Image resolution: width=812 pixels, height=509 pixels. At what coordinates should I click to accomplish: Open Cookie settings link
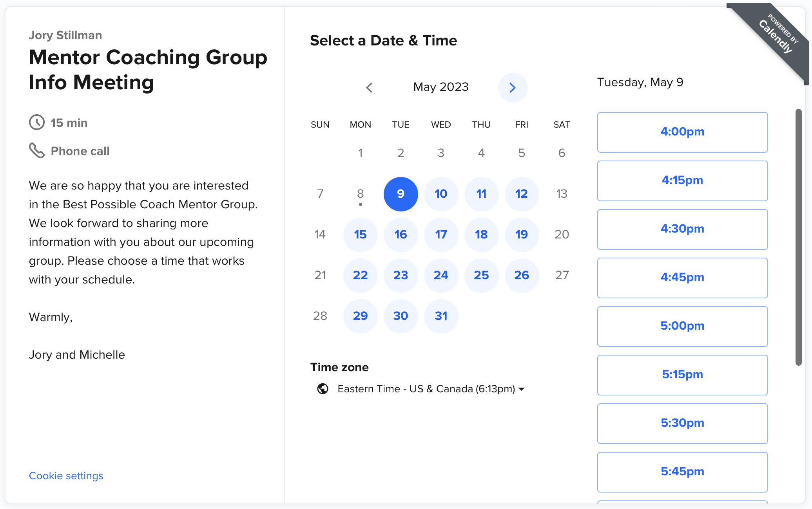click(66, 476)
